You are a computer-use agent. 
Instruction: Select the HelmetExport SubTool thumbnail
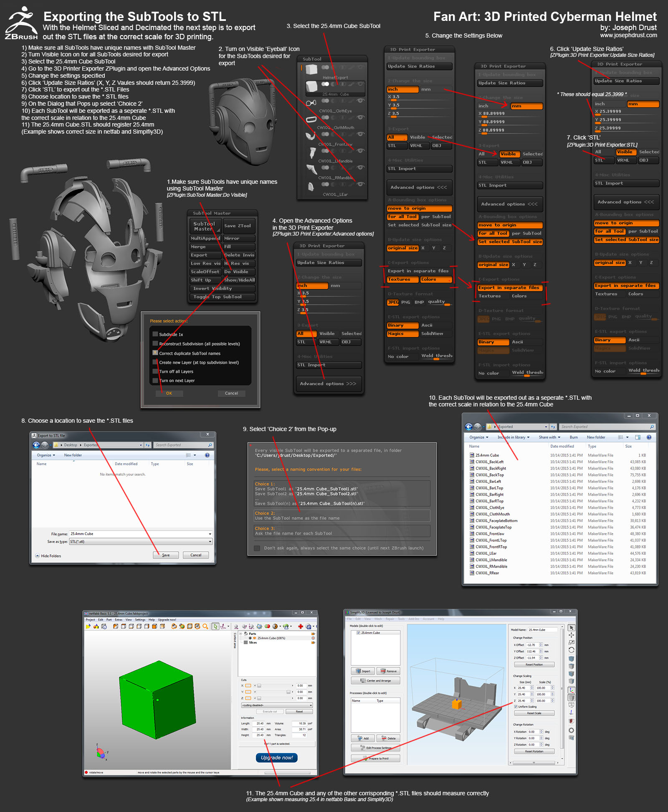point(311,69)
